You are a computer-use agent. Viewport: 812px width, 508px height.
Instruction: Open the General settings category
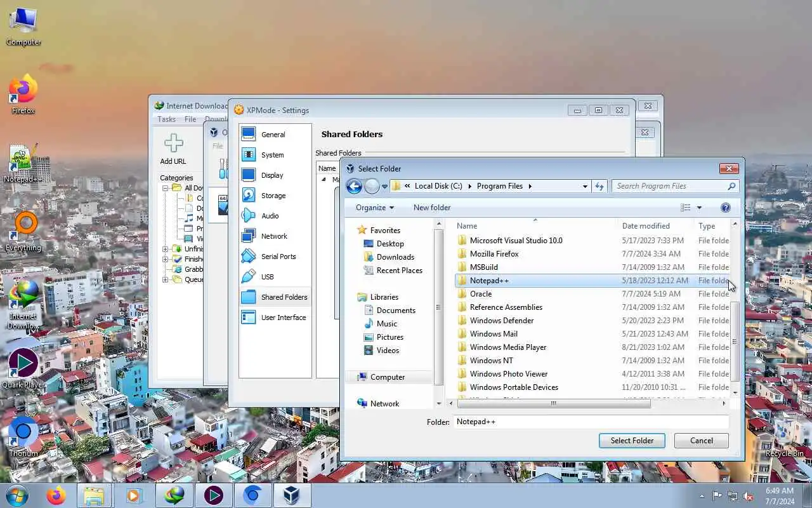(275, 135)
